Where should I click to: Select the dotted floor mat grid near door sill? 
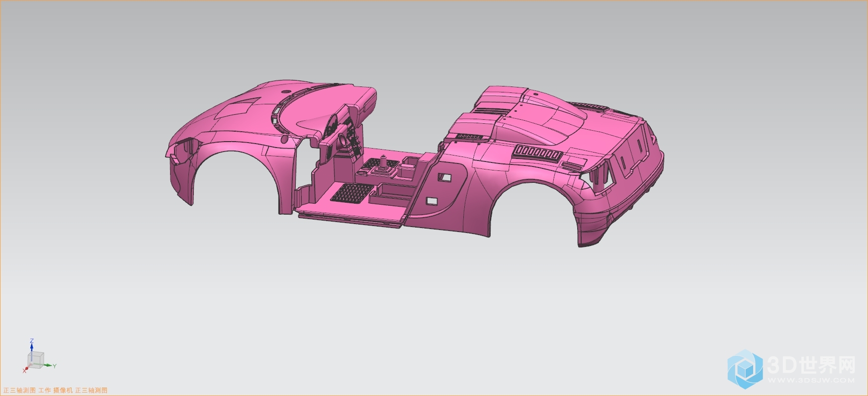coord(352,193)
